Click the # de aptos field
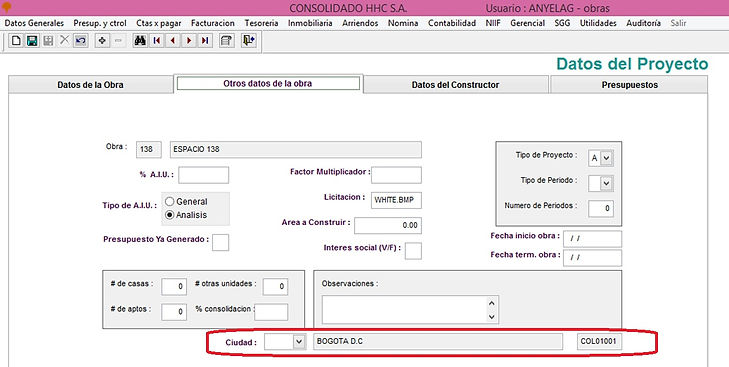729x367 pixels. click(174, 312)
